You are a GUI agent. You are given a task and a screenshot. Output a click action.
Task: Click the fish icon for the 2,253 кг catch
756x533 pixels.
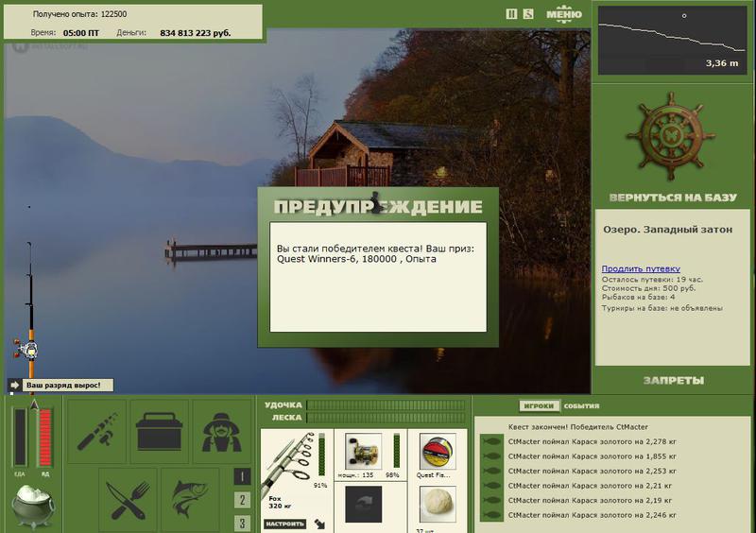(491, 471)
